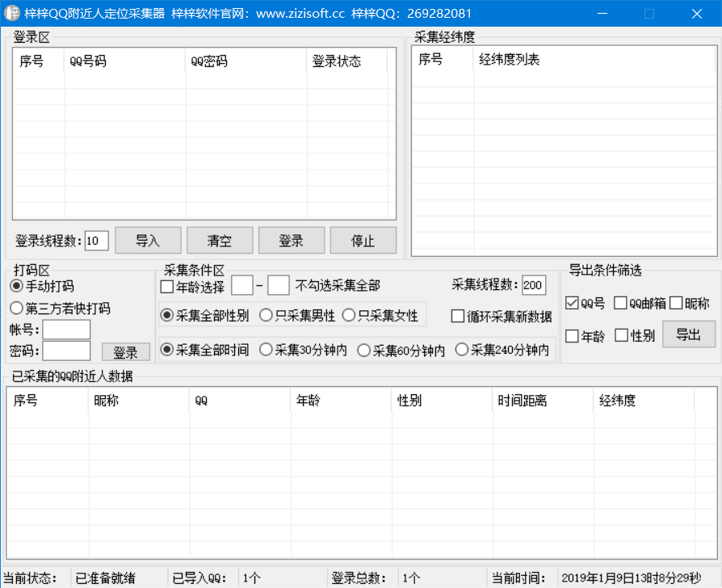Screen dimensions: 722x588
Task: Select the 手动打码 radio option
Action: [x=16, y=287]
